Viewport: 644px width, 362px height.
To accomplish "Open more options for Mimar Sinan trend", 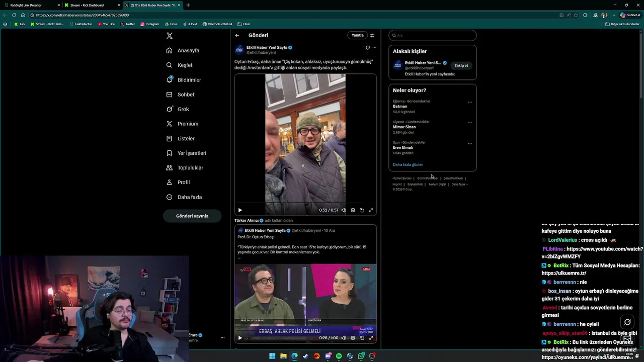I will coord(470,123).
